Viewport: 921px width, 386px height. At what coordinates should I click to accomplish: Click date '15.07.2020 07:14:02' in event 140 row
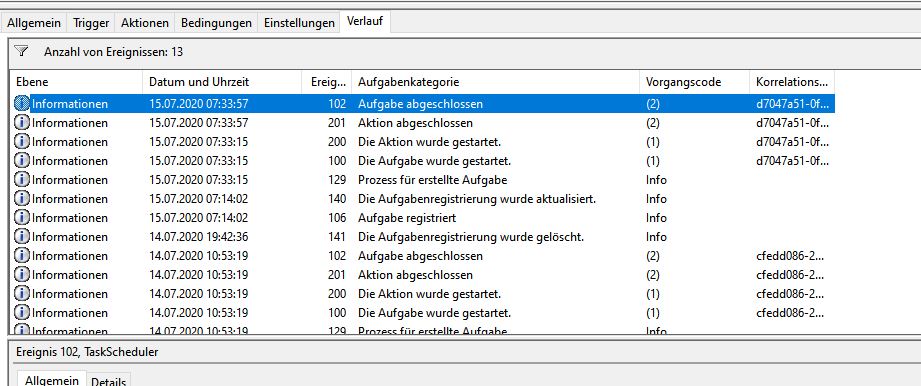click(199, 199)
